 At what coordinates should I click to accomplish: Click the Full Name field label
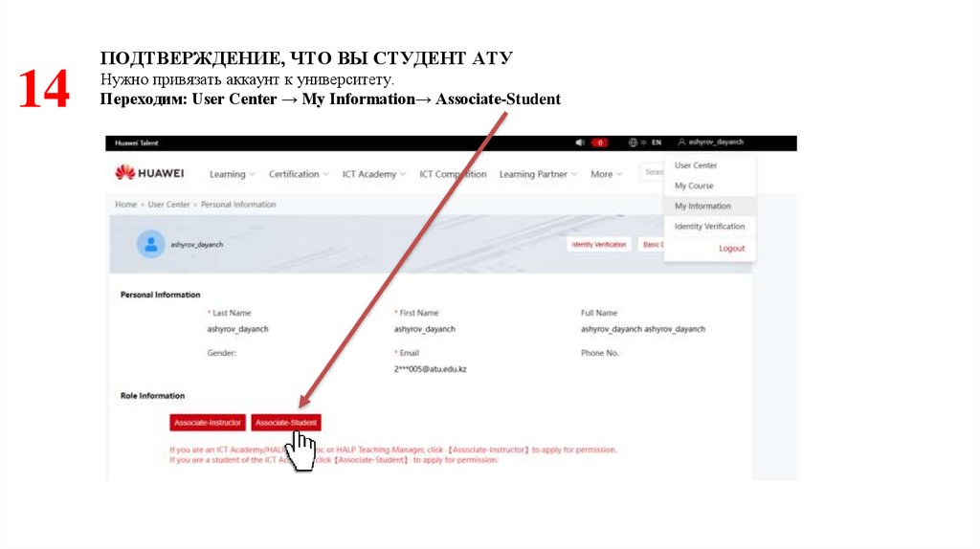599,313
